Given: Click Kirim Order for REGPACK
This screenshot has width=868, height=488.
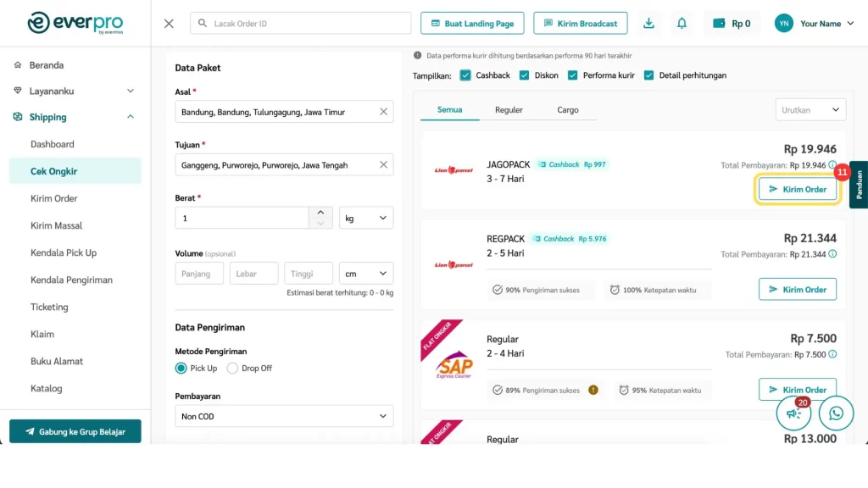Looking at the screenshot, I should pyautogui.click(x=797, y=290).
